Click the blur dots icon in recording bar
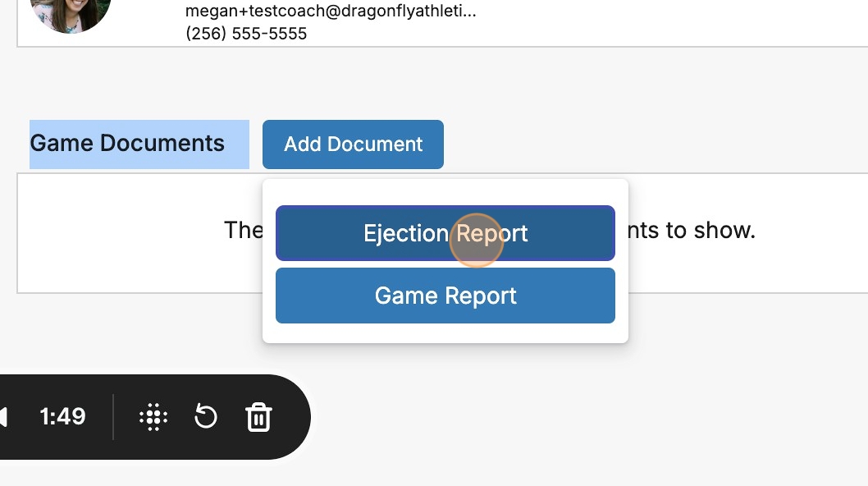This screenshot has width=868, height=486. (153, 417)
